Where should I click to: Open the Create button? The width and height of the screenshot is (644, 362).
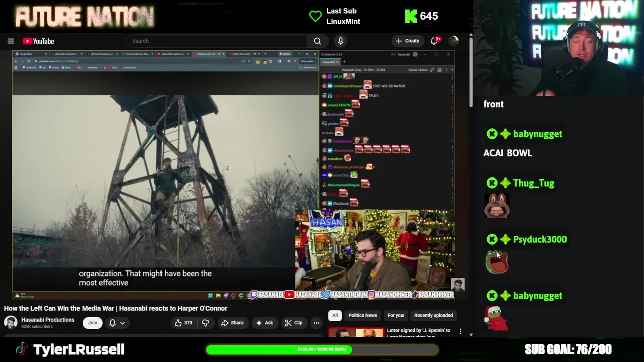click(408, 41)
